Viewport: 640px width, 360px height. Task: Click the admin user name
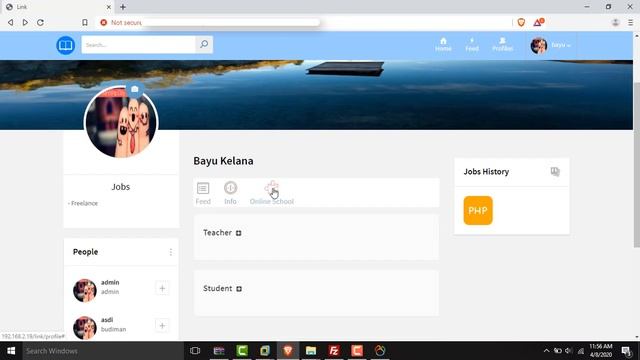pyautogui.click(x=110, y=282)
